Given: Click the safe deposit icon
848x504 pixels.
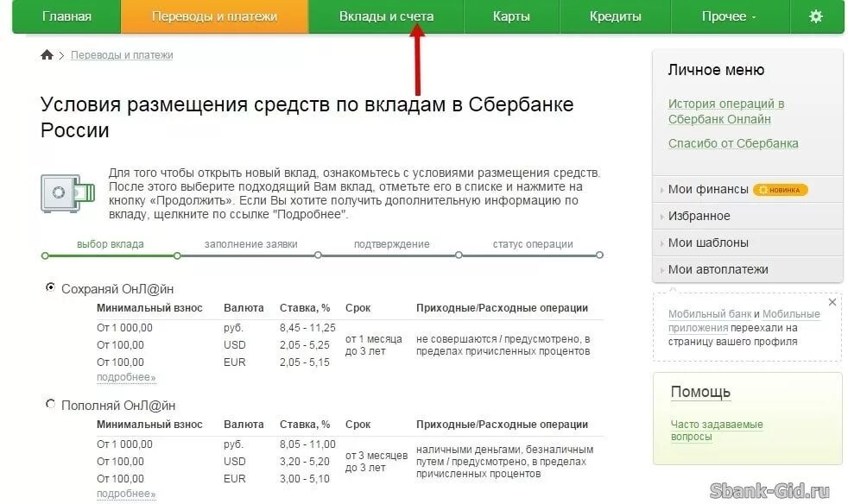Looking at the screenshot, I should [67, 193].
